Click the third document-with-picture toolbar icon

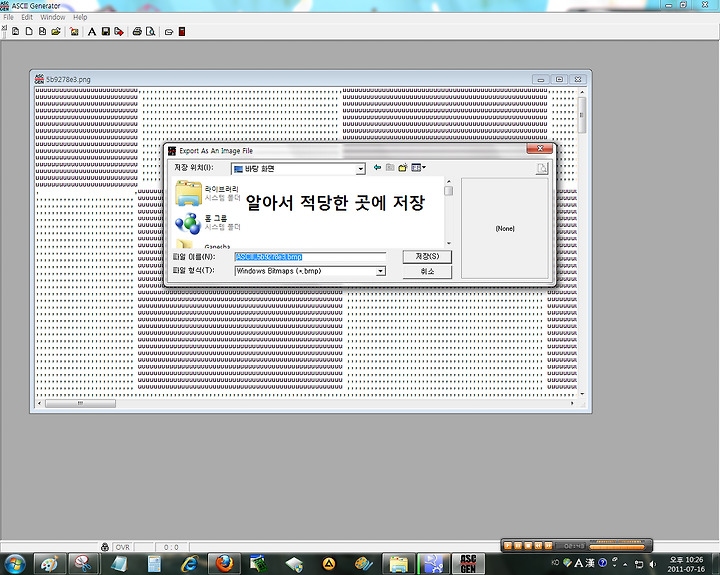pyautogui.click(x=42, y=31)
